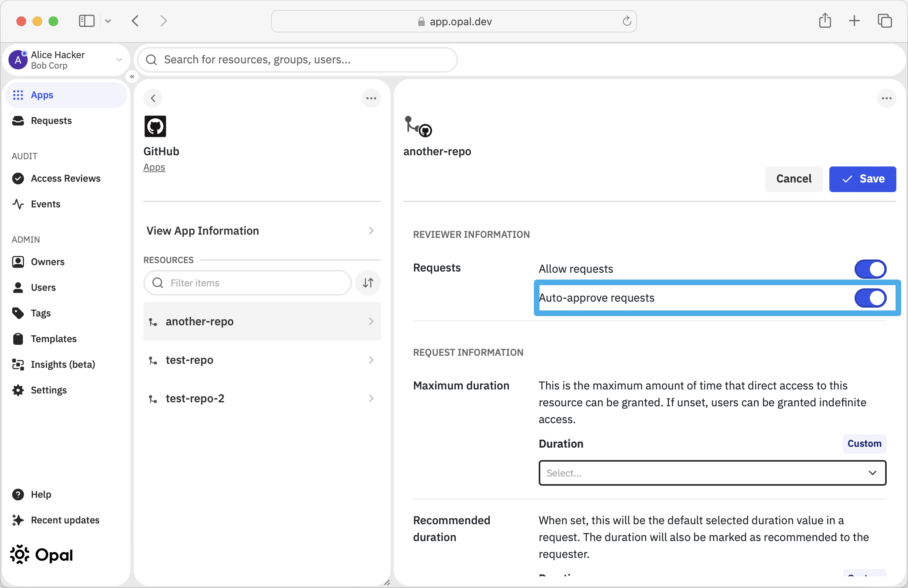Screen dimensions: 908x588
Task: Open the test-repo resource
Action: 262,360
